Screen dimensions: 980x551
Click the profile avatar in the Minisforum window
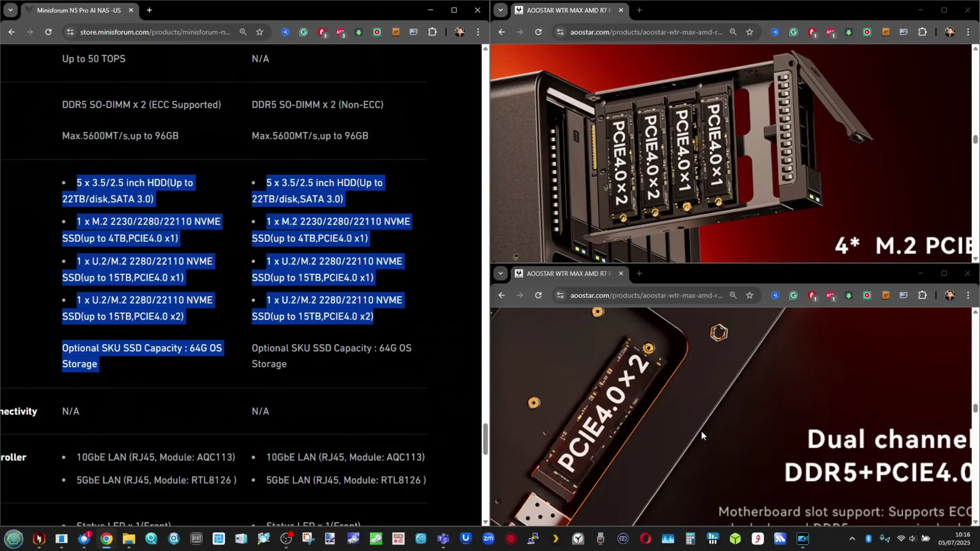[x=460, y=32]
